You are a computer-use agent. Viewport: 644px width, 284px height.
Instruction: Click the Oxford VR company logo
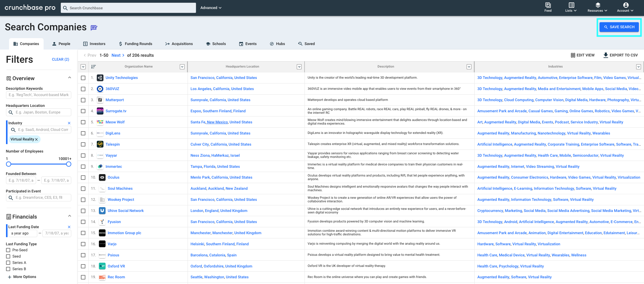click(x=102, y=266)
